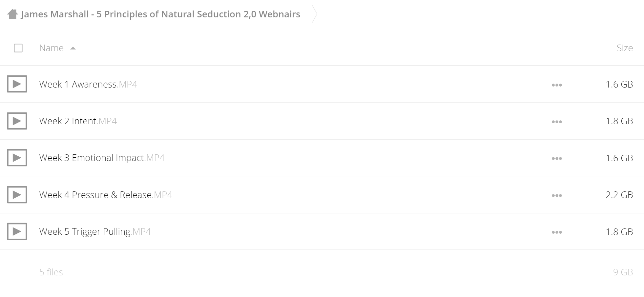Open Week 4 Pressure & Release.MP4 link
644x297 pixels.
(x=106, y=195)
